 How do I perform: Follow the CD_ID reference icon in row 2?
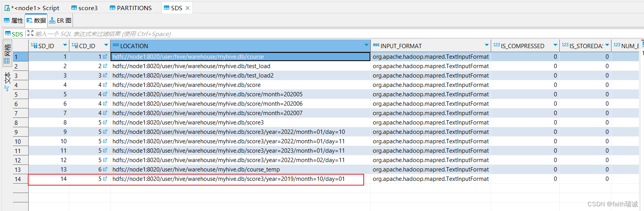point(105,66)
